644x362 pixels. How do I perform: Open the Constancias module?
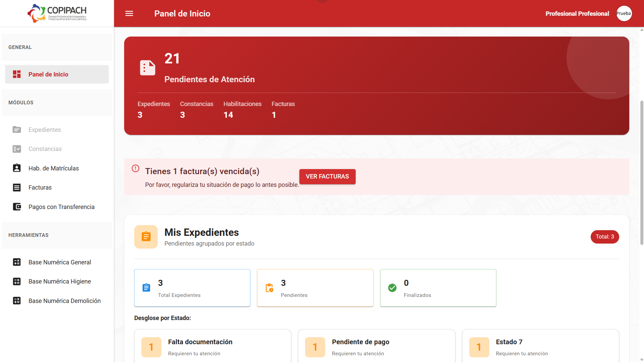pos(57,149)
